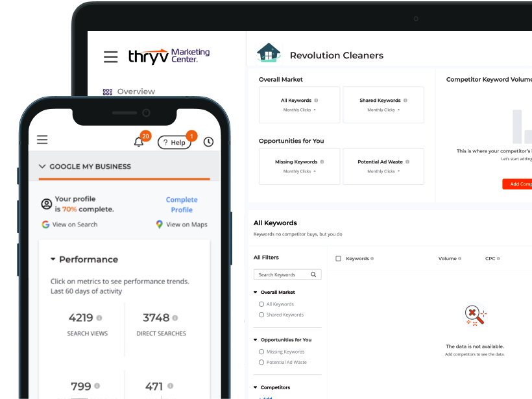Collapse Competitors filter group

[256, 387]
